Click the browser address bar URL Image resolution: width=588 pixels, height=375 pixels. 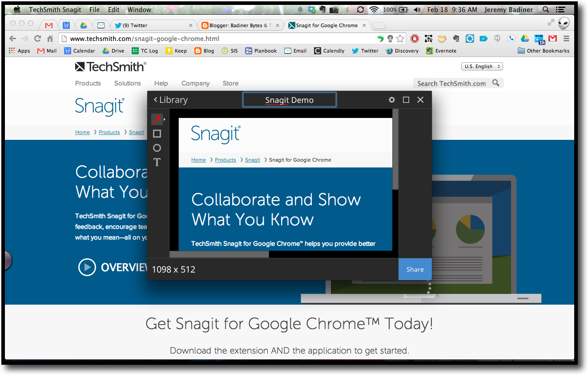pyautogui.click(x=145, y=39)
